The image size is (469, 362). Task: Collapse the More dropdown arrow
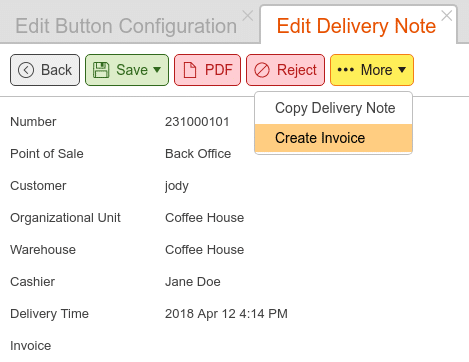(x=402, y=70)
